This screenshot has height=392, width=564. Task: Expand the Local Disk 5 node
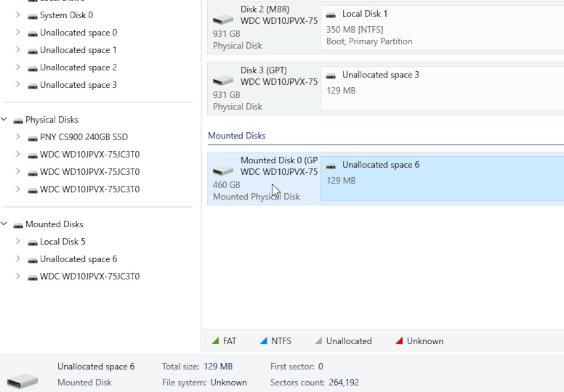(17, 241)
